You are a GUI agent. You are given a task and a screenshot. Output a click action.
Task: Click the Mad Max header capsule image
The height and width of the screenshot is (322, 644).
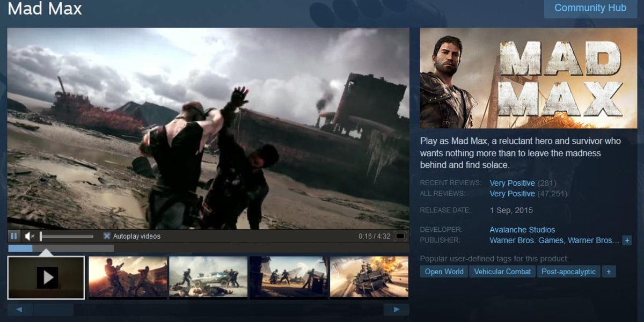tap(529, 78)
